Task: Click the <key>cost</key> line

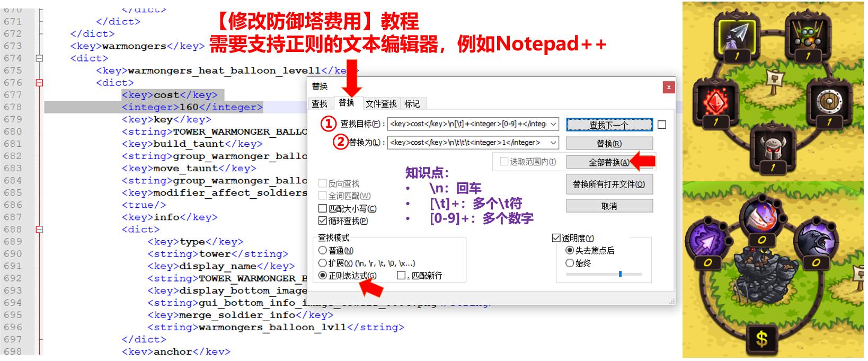Action: pyautogui.click(x=170, y=95)
